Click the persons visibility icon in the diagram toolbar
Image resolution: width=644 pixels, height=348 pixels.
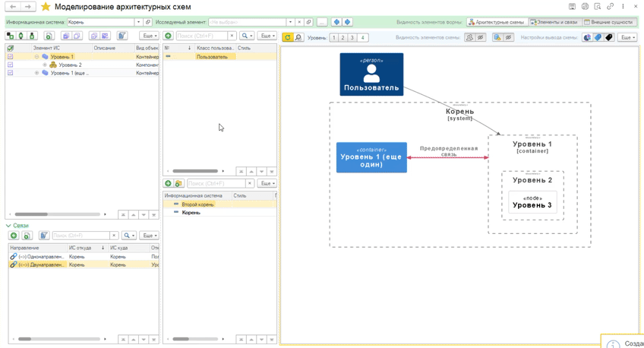(x=469, y=37)
